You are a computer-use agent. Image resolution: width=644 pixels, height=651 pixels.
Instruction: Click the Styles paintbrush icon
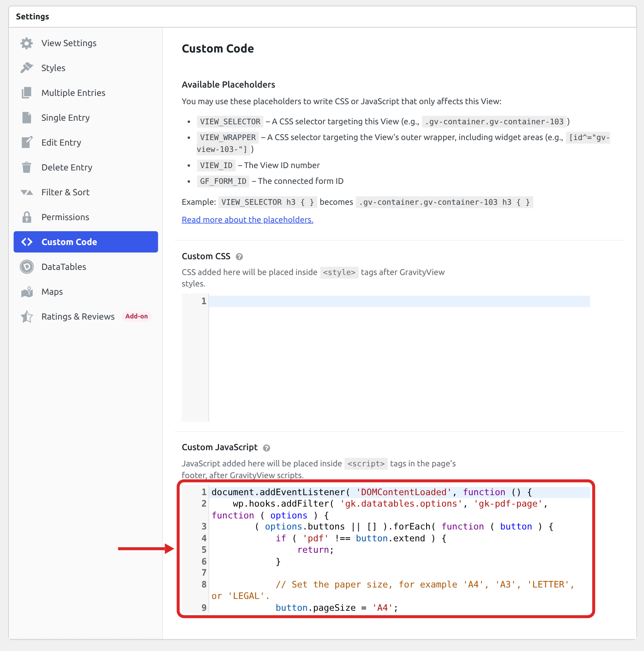click(x=27, y=68)
